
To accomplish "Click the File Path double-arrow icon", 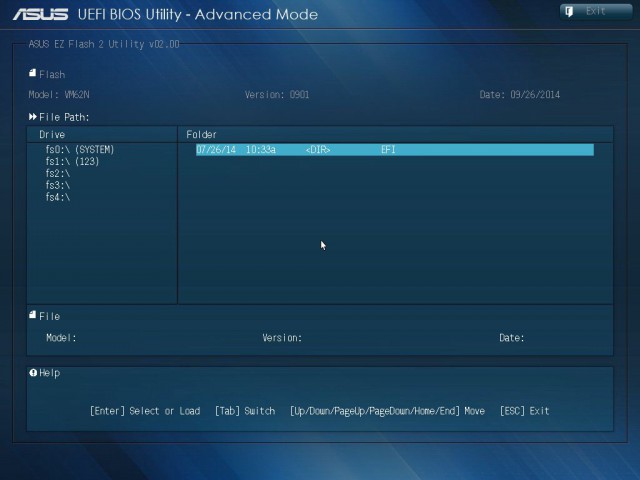I will pyautogui.click(x=33, y=117).
